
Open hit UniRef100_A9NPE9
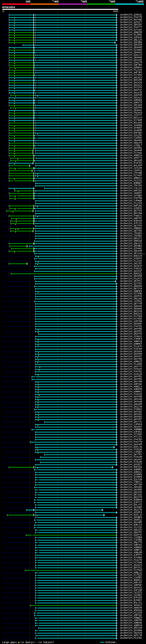[131, 344]
